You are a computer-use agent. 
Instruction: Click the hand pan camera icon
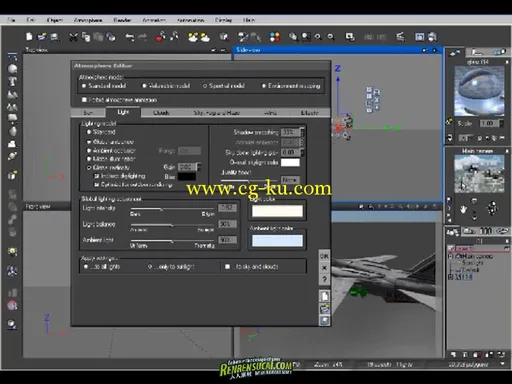[x=463, y=209]
